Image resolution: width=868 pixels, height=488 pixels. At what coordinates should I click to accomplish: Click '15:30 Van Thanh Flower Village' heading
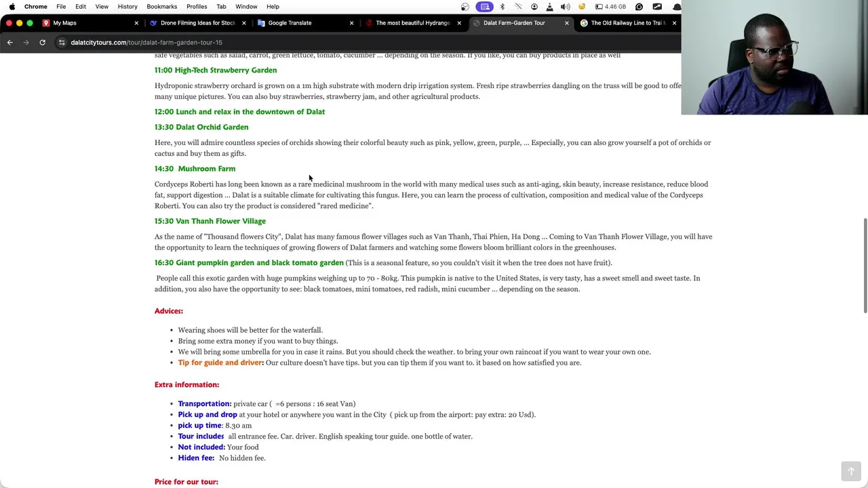click(210, 221)
